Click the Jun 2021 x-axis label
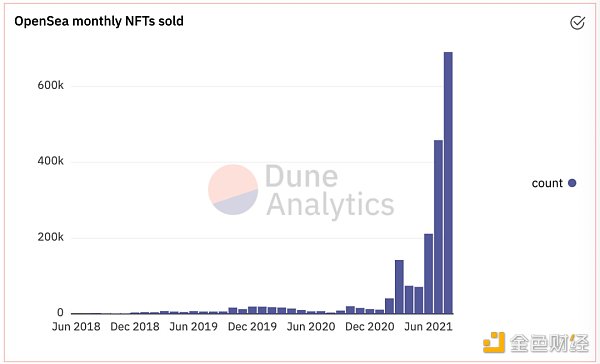Viewport: 600px width, 364px height. pyautogui.click(x=428, y=326)
